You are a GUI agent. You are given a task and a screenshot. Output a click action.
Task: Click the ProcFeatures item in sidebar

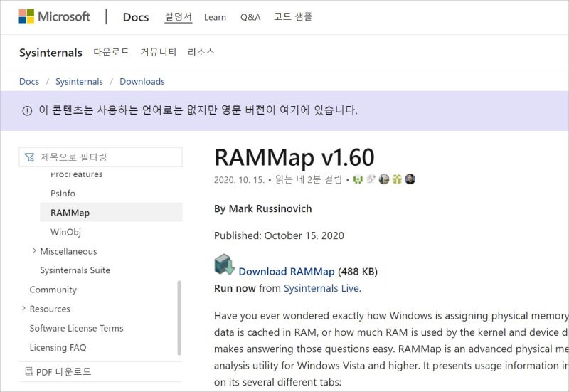[x=77, y=174]
